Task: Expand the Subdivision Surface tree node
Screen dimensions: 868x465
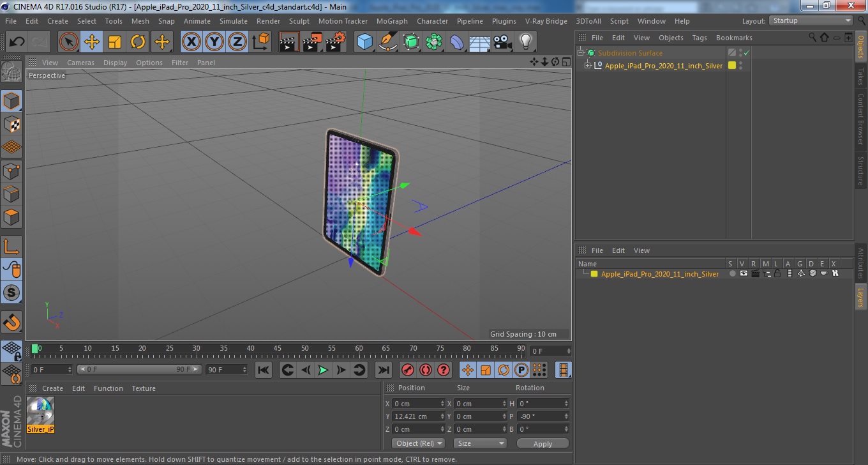Action: coord(581,53)
